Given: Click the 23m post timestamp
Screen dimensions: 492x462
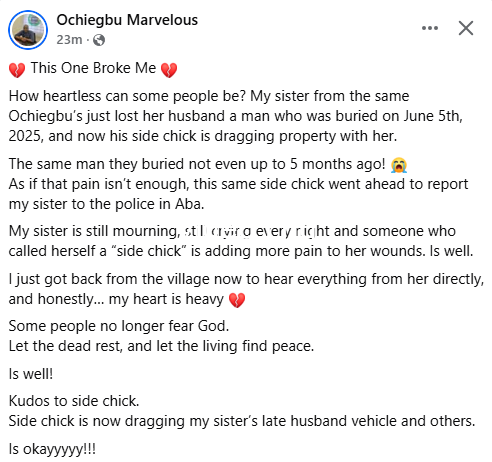Looking at the screenshot, I should click(69, 40).
